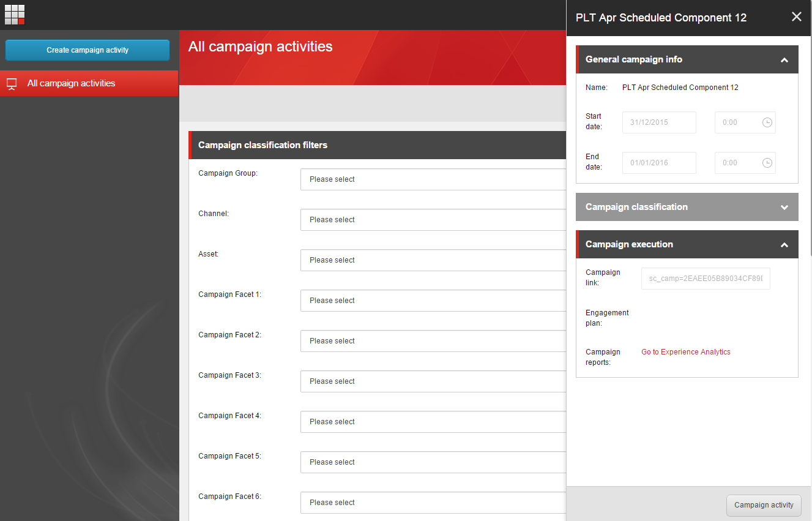Open the Start date clock time picker
This screenshot has height=521, width=812.
(767, 122)
